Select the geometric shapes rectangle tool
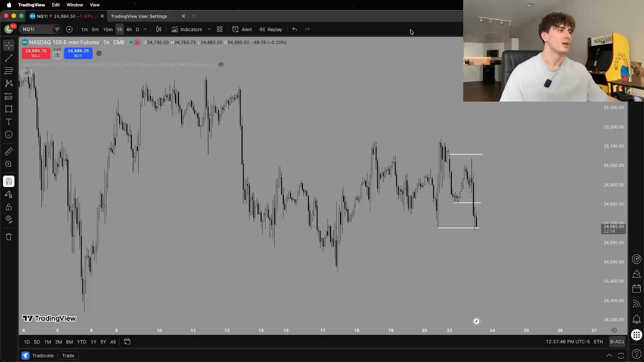 tap(9, 109)
